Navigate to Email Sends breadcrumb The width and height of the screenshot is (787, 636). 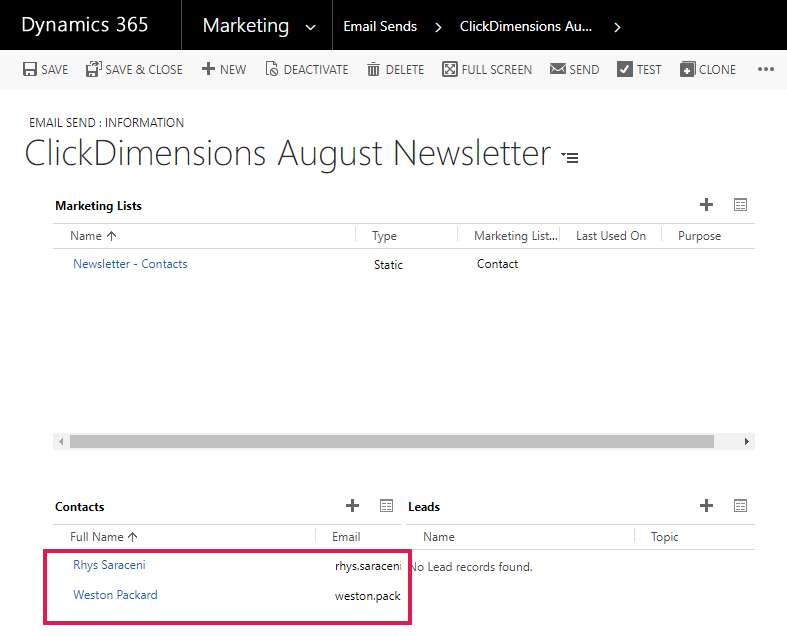380,26
